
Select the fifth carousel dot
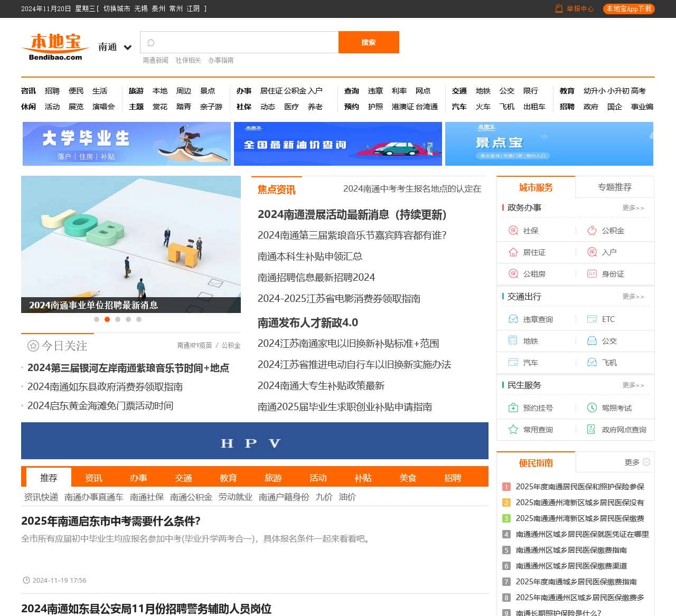click(x=139, y=319)
